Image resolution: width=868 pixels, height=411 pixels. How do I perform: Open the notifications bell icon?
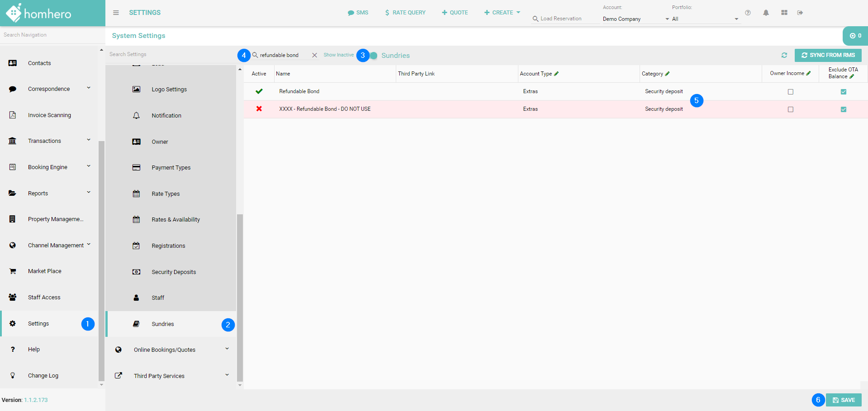click(x=766, y=13)
